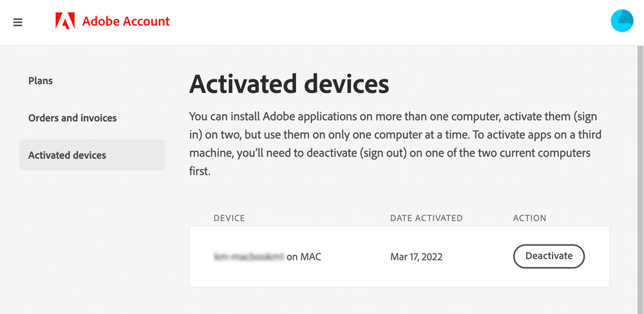Click description line starting 'machine, you'll need'
The height and width of the screenshot is (314, 644).
tap(390, 153)
